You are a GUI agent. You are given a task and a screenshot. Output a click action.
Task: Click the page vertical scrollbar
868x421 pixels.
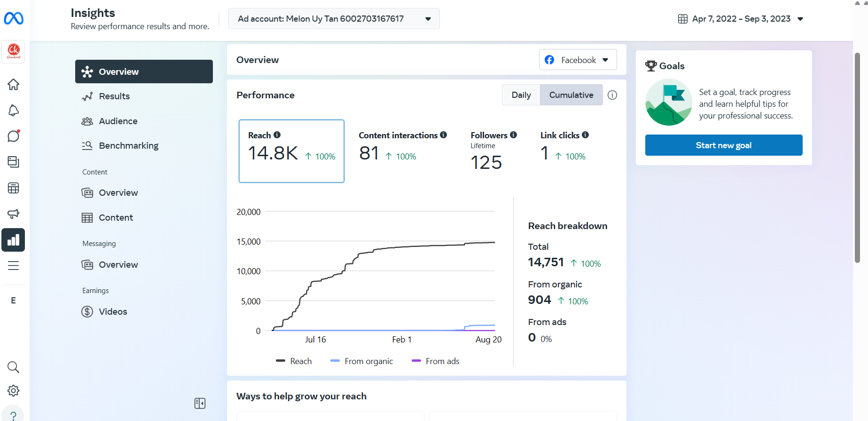[x=857, y=158]
